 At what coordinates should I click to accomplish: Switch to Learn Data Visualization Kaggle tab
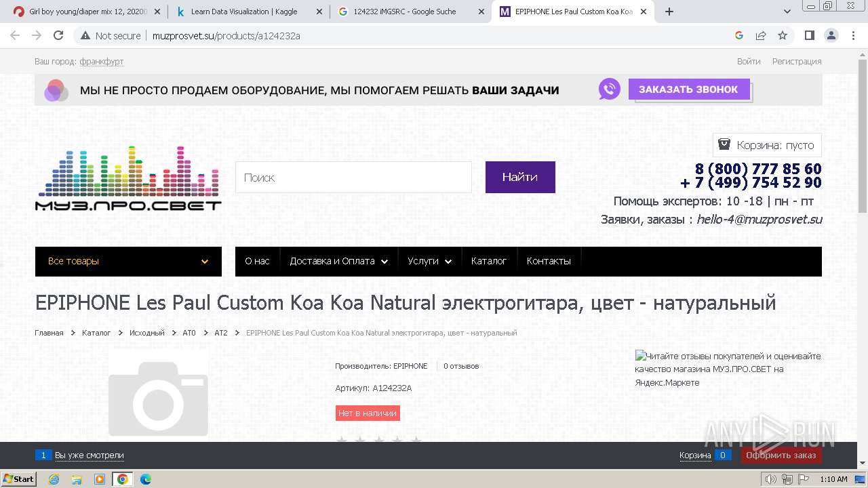pyautogui.click(x=246, y=12)
